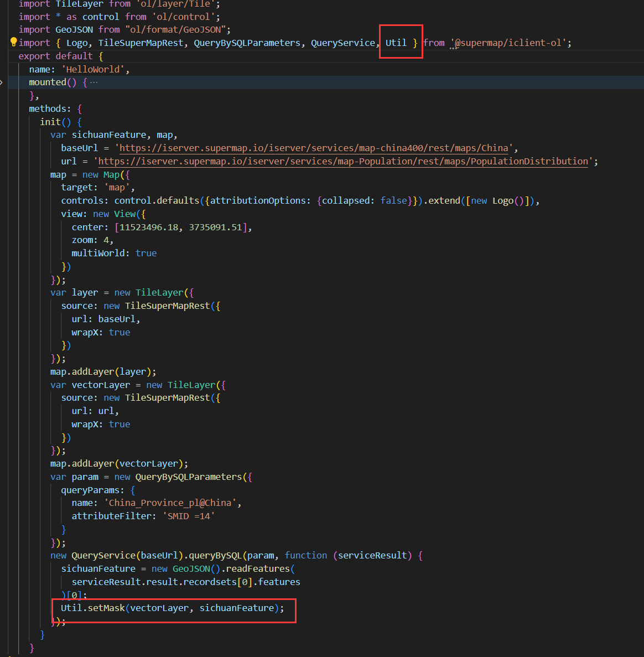This screenshot has width=644, height=657.
Task: Click 'param' in 'var param' declaration
Action: pyautogui.click(x=85, y=477)
